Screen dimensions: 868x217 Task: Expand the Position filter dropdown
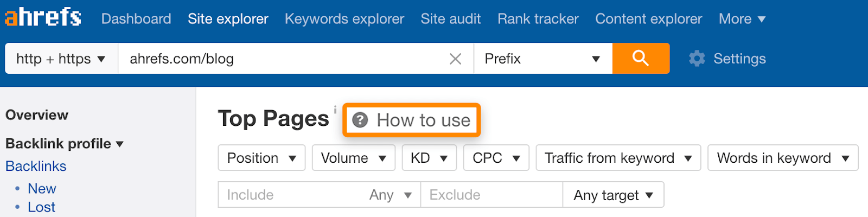(x=261, y=158)
